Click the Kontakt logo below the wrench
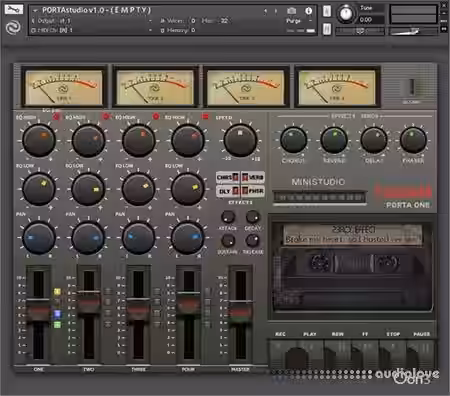The width and height of the screenshot is (450, 396). pyautogui.click(x=13, y=27)
